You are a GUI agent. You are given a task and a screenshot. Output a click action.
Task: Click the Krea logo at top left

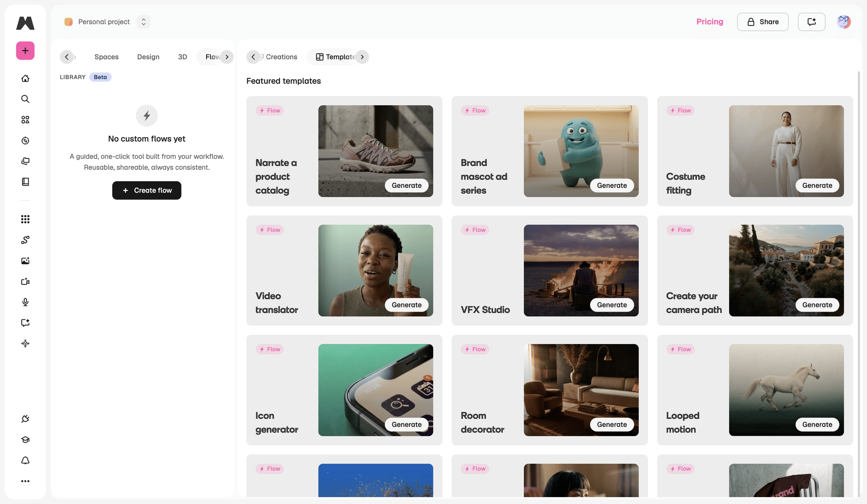coord(25,23)
